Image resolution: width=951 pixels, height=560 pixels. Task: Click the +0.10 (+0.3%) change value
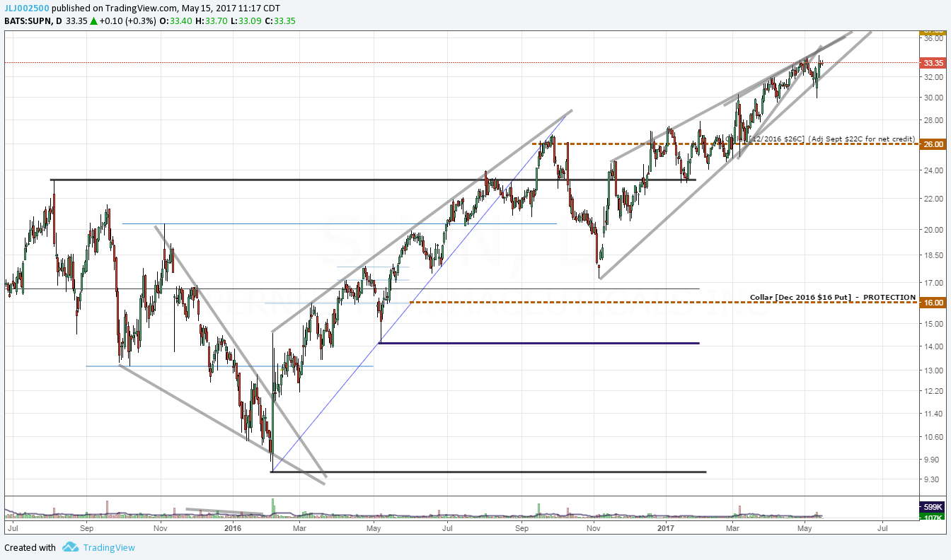[x=127, y=21]
